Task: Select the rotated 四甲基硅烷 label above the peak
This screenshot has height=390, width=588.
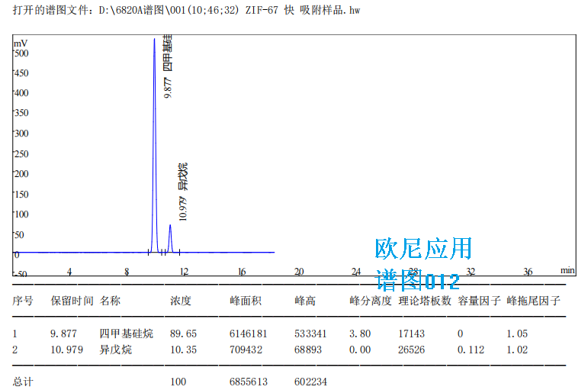Action: click(x=168, y=53)
